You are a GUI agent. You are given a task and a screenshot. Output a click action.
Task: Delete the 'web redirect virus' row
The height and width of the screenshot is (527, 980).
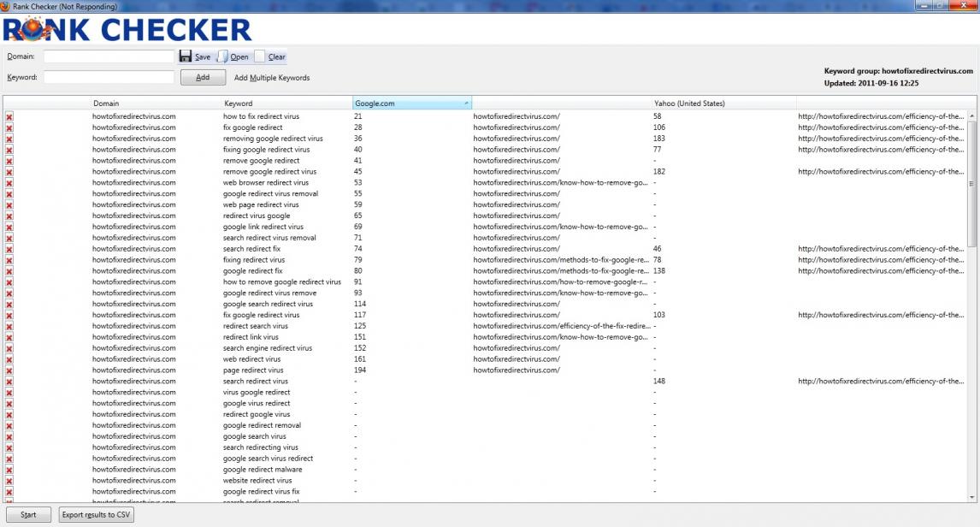pyautogui.click(x=9, y=359)
